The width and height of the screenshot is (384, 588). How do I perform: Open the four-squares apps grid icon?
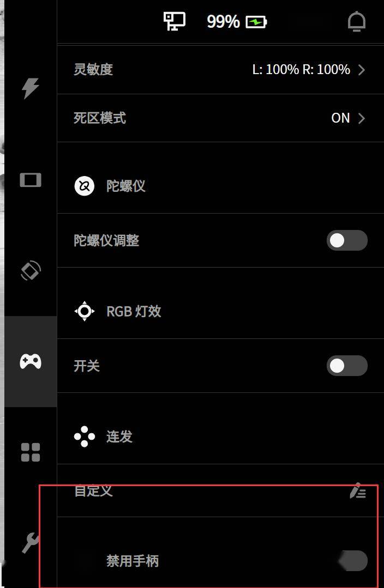(x=31, y=452)
